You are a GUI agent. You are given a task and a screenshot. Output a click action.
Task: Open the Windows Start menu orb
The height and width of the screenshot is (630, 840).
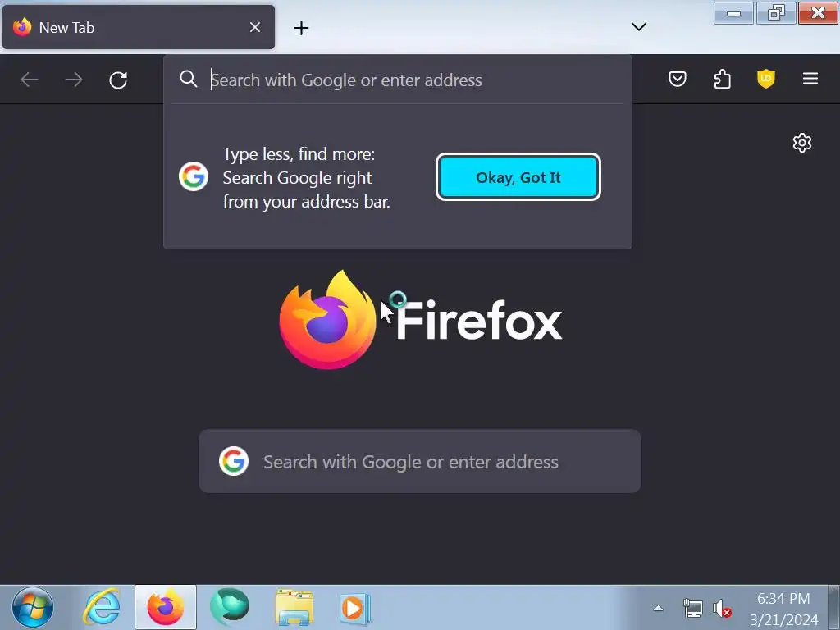33,608
